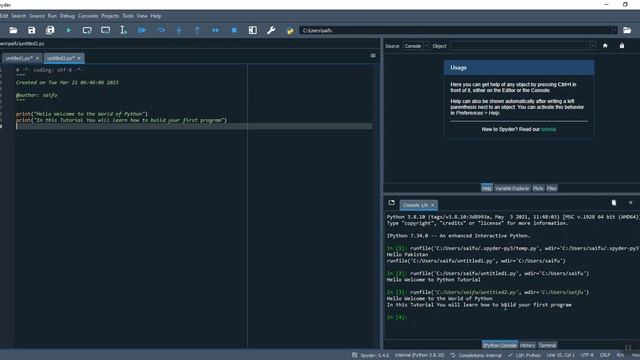The width and height of the screenshot is (640, 360).
Task: Open the Search menu
Action: point(19,16)
